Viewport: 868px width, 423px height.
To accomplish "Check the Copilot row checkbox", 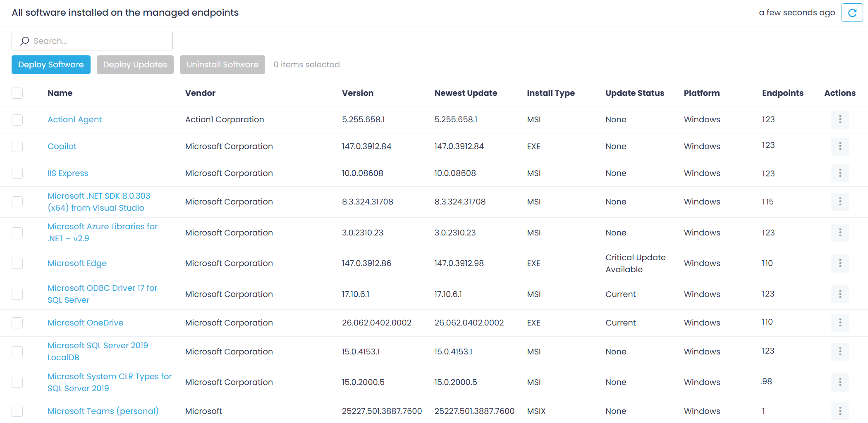I will pyautogui.click(x=17, y=146).
